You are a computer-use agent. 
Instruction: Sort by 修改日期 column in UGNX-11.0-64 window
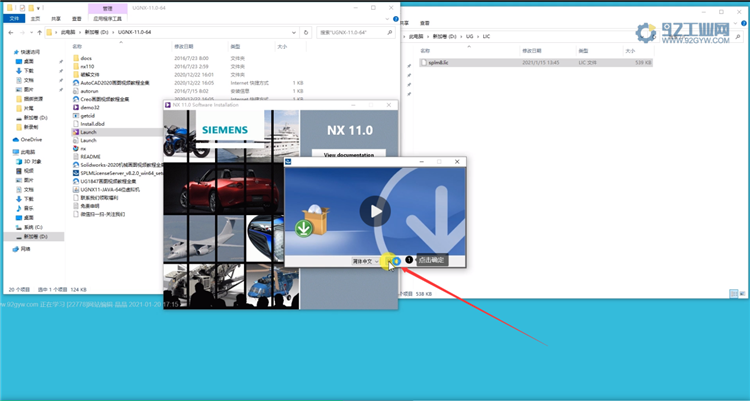(x=184, y=46)
